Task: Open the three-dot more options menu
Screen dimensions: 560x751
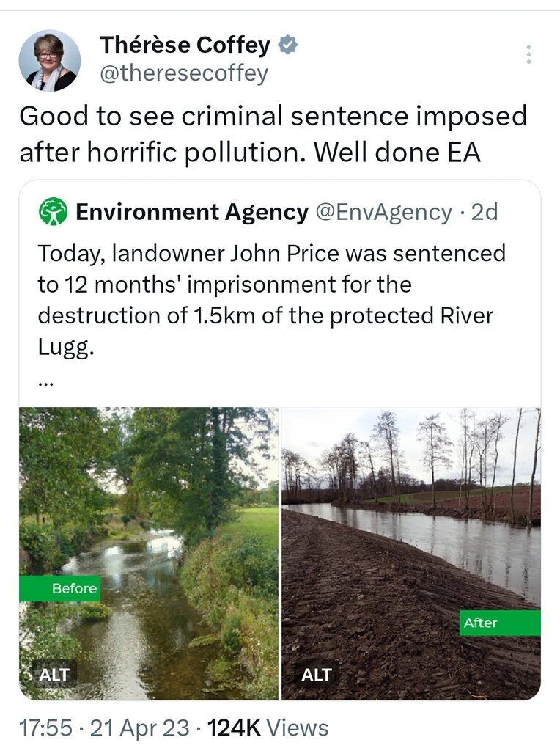Action: click(528, 54)
